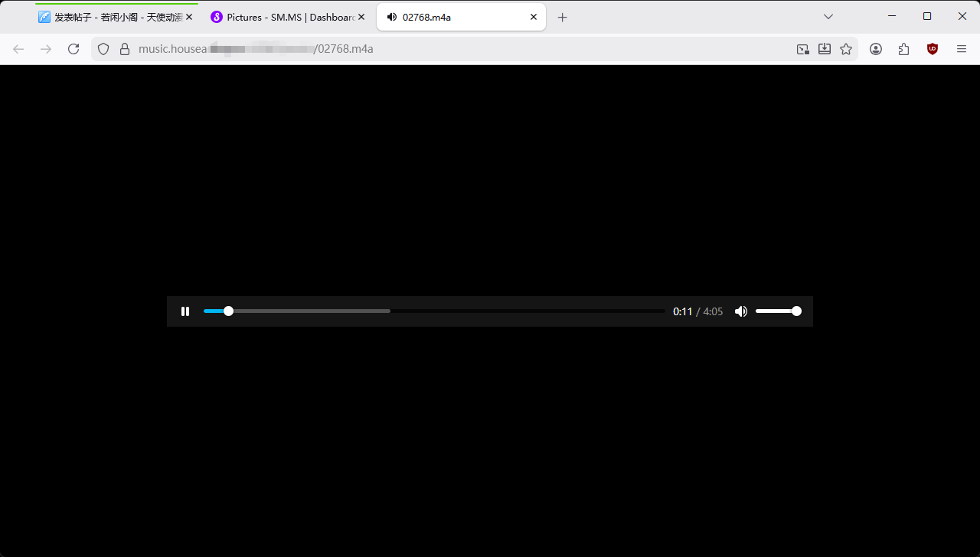Screen dimensions: 980x557
Task: Pause the audio playback
Action: [x=185, y=311]
